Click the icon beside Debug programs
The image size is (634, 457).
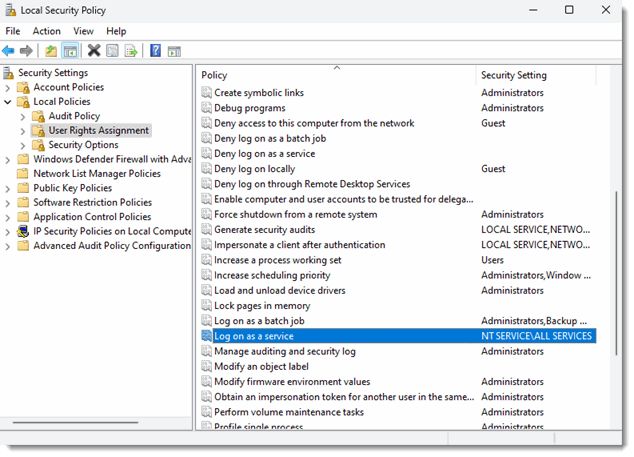pos(206,108)
